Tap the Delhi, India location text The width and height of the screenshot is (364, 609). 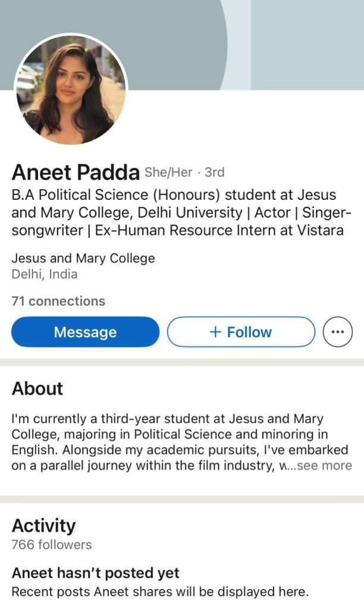[x=45, y=274]
